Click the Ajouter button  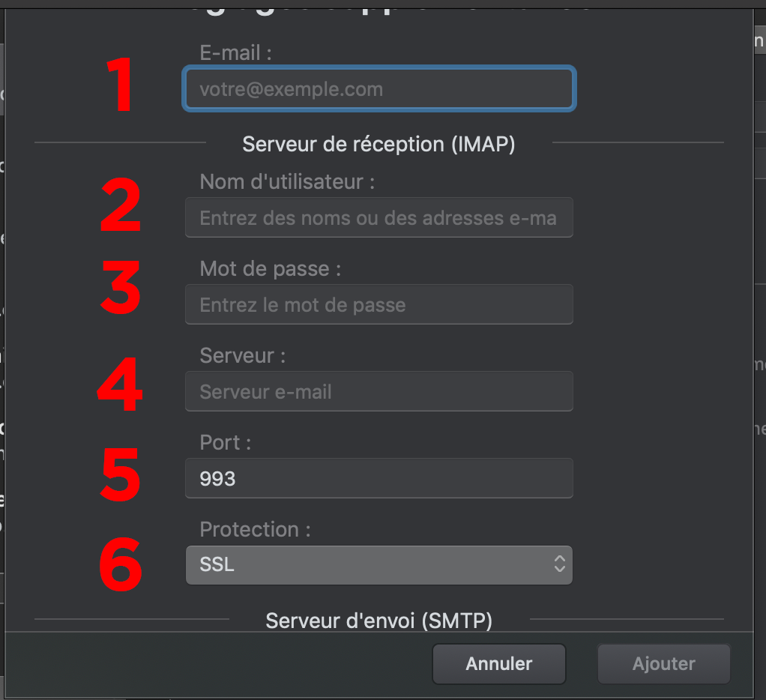click(x=663, y=664)
